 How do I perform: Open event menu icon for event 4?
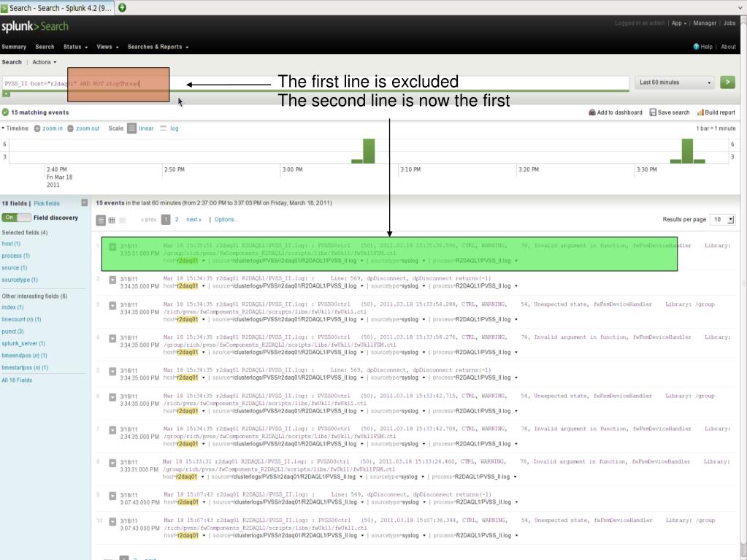point(112,339)
